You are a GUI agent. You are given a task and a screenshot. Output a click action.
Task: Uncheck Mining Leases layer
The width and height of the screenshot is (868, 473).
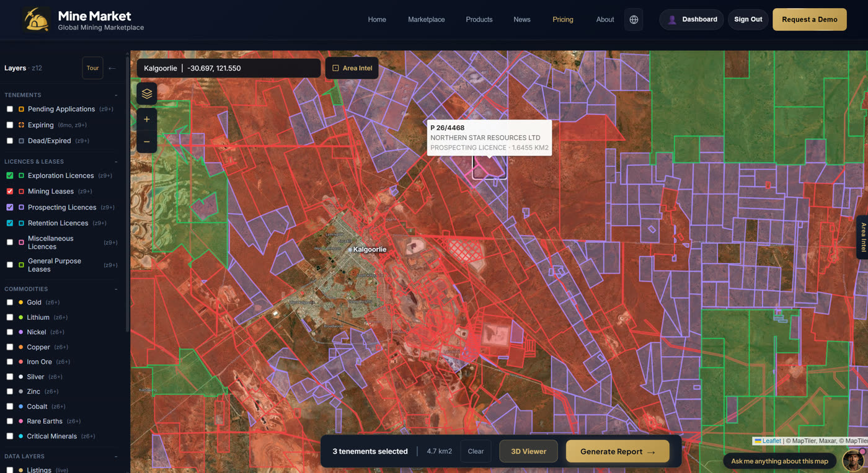[x=10, y=192]
